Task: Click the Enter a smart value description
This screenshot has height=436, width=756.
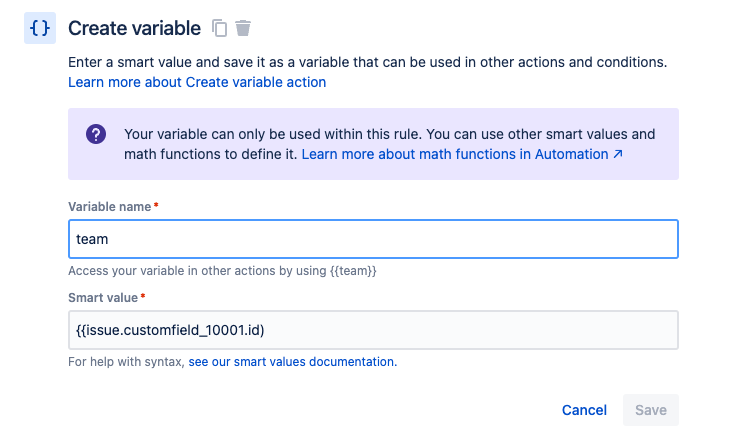Action: tap(367, 62)
